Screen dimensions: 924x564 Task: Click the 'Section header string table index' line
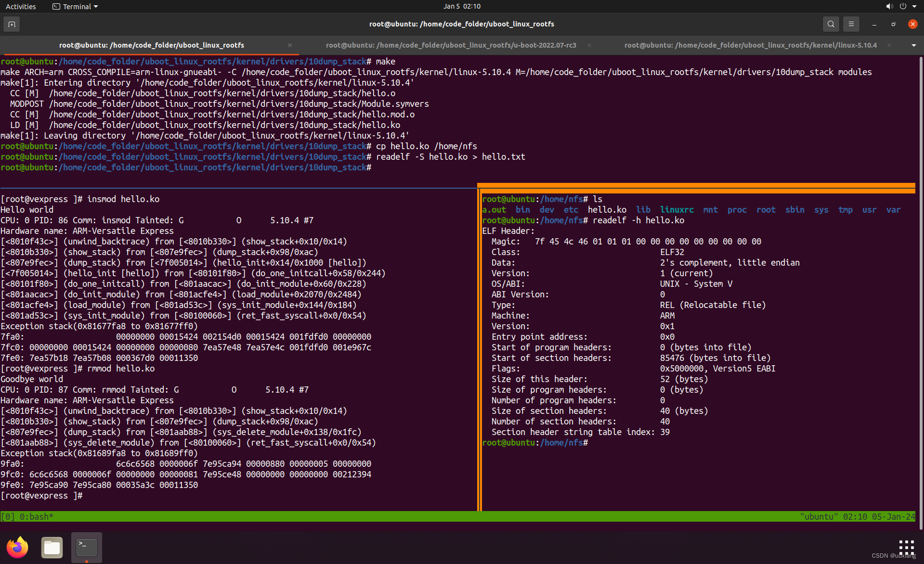[581, 432]
